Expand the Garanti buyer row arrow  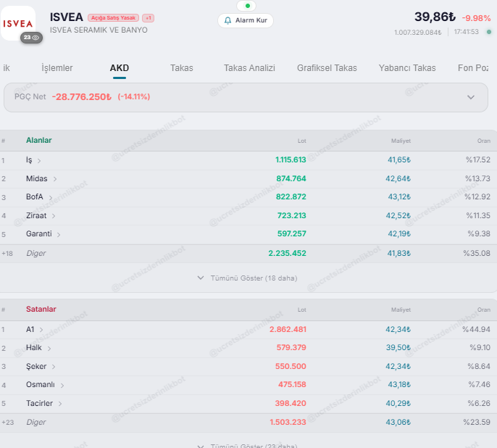coord(59,235)
